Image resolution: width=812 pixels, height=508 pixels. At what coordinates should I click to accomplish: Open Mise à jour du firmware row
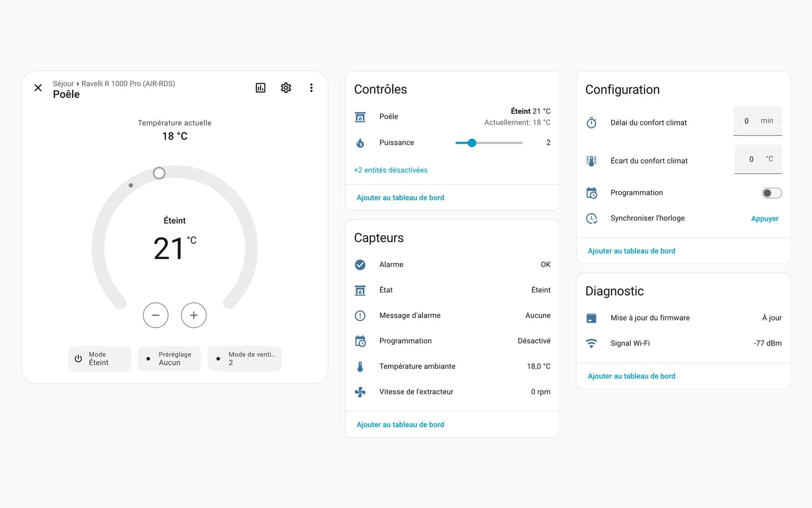click(684, 318)
